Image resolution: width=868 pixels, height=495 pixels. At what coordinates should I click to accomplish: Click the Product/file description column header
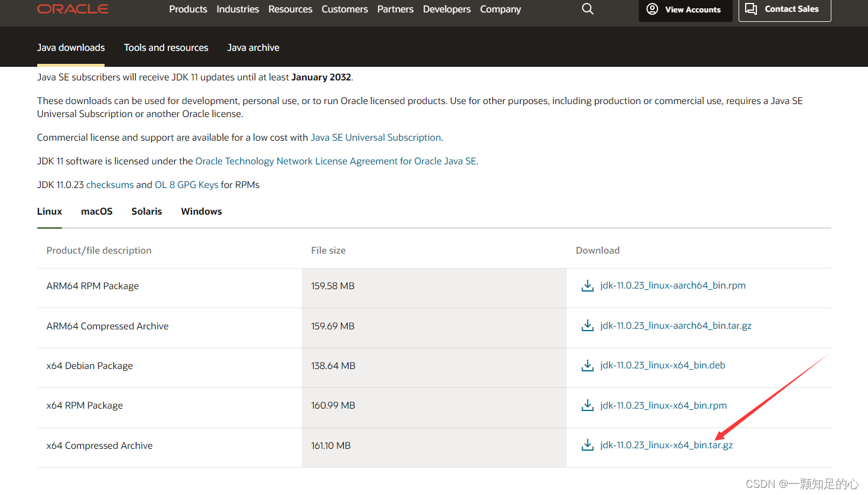pyautogui.click(x=99, y=250)
